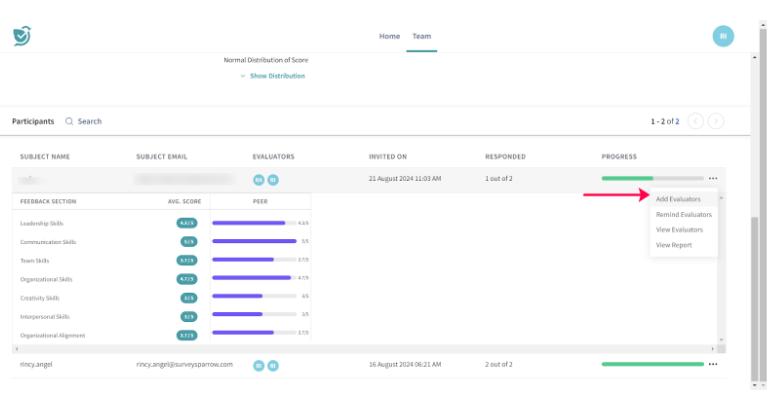
Task: Select Remind Evaluators option
Action: (x=683, y=214)
